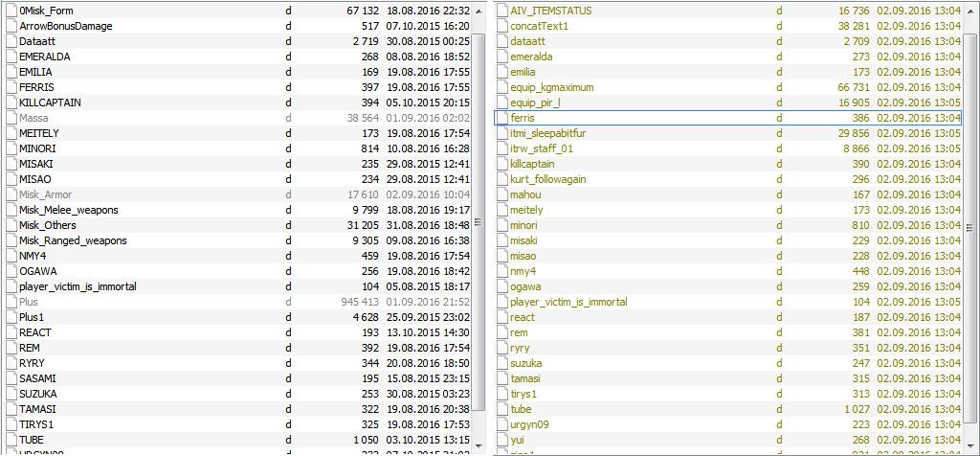Click the file icon of itrw_staff_01
Viewport: 980px width, 456px height.
pos(501,148)
